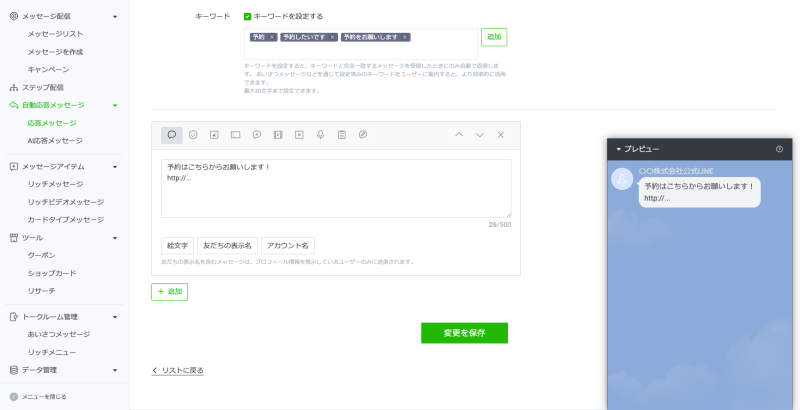Expand the データ管理 sidebar section
Screen dimensions: 800x410
pyautogui.click(x=115, y=370)
